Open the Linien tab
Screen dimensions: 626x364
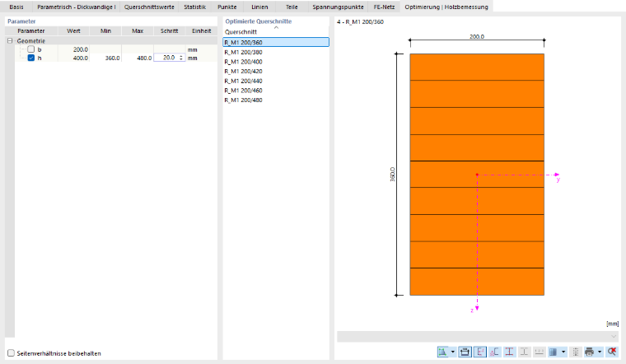[x=259, y=7]
